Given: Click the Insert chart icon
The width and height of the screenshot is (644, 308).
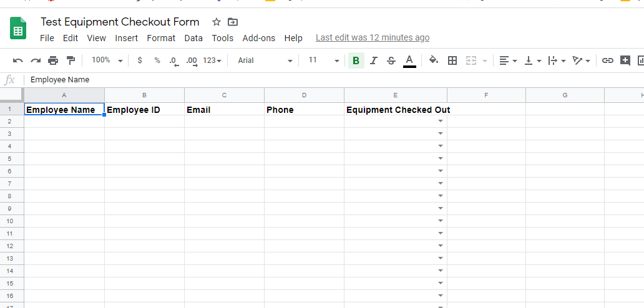Looking at the screenshot, I should point(640,60).
